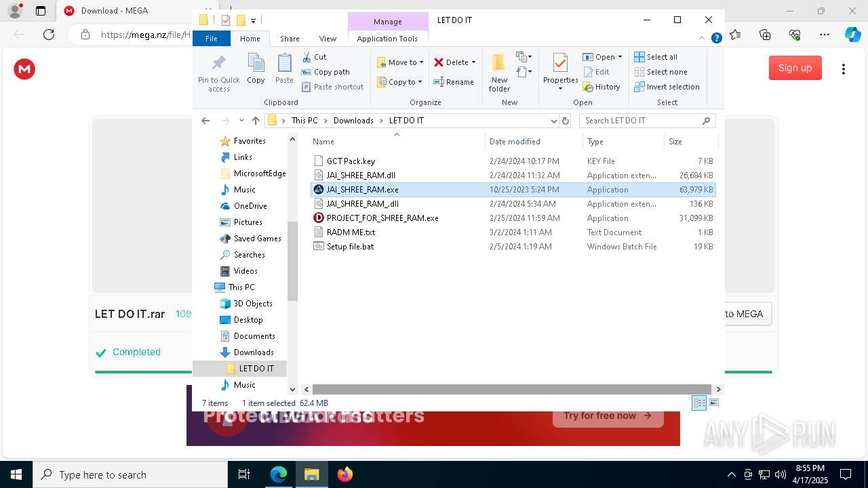The height and width of the screenshot is (488, 868).
Task: Open Properties from the ribbon
Action: click(x=560, y=72)
